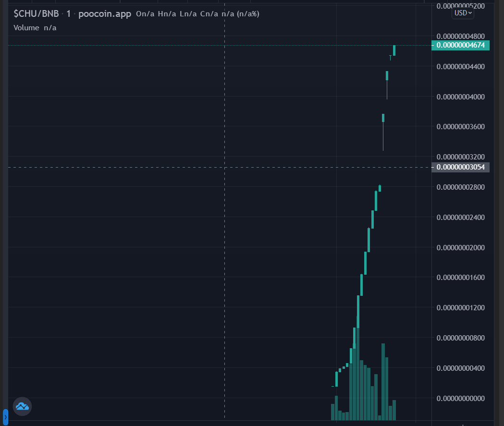The width and height of the screenshot is (504, 426).
Task: Click the poocoin.app label in legend
Action: pos(105,14)
